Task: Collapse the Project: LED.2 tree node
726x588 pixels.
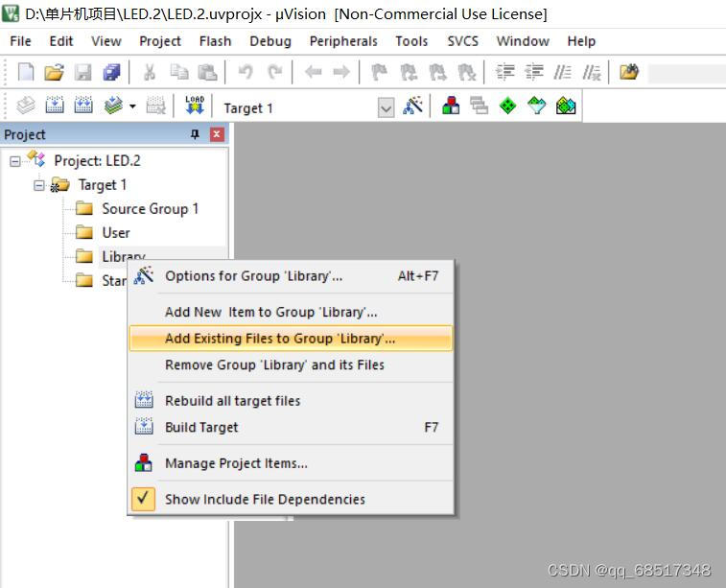Action: tap(15, 161)
